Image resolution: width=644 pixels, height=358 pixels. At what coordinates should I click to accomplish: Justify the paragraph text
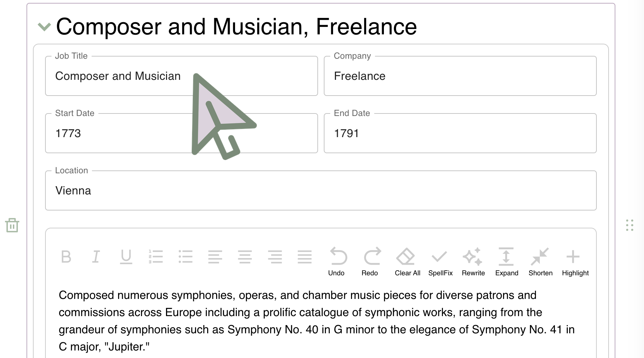(x=305, y=257)
